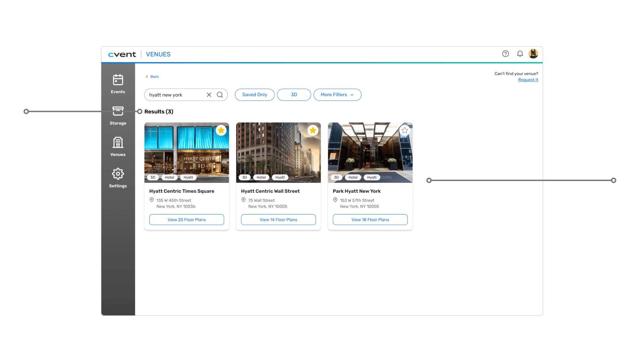View 20 Floor Plans button
Screen dimensions: 644x362
pos(186,220)
